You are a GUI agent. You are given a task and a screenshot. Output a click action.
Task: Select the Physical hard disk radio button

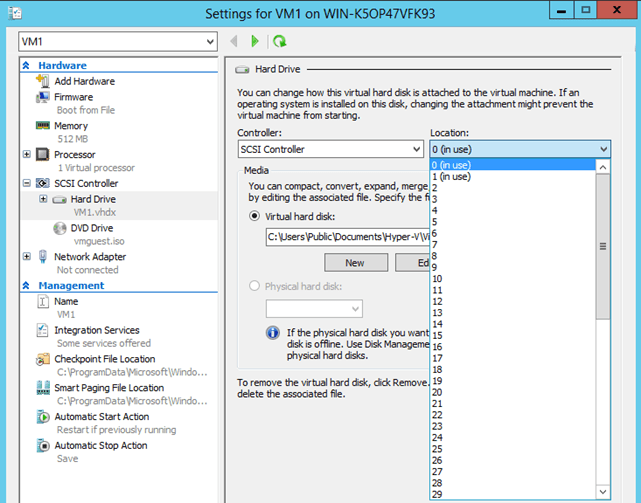point(254,285)
